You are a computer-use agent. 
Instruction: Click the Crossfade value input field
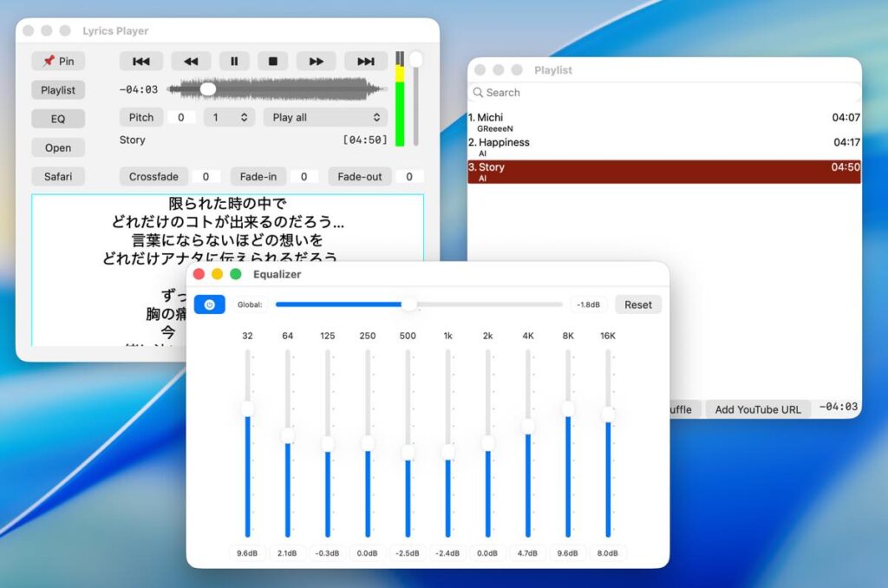point(206,177)
